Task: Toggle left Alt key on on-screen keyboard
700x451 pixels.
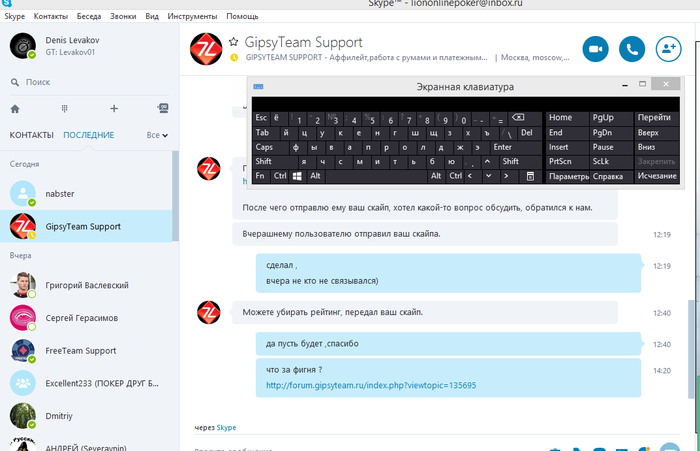Action: pos(315,176)
